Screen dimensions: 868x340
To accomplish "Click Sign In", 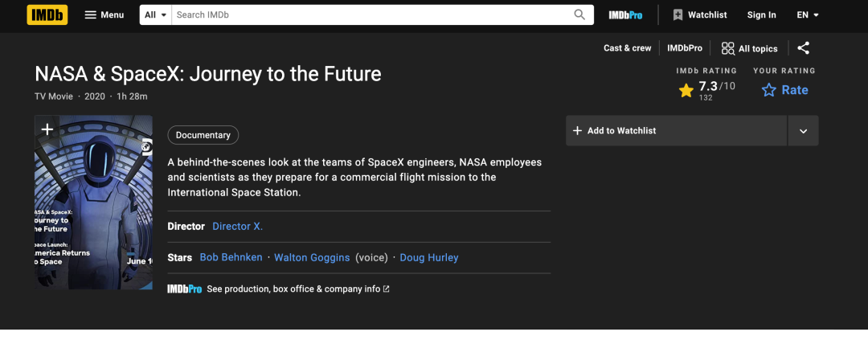I will pos(762,15).
